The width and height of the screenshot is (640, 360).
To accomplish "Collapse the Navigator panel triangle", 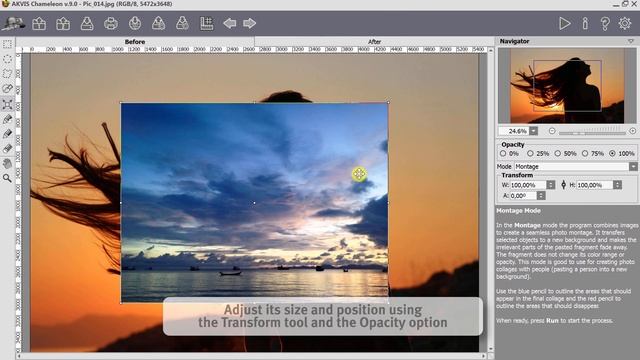I will pyautogui.click(x=631, y=41).
